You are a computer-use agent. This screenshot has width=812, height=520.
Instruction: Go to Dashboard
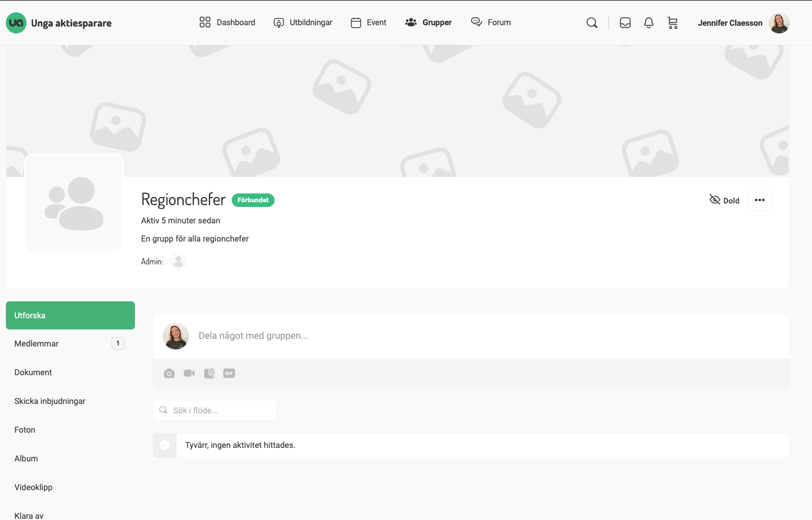coord(227,22)
